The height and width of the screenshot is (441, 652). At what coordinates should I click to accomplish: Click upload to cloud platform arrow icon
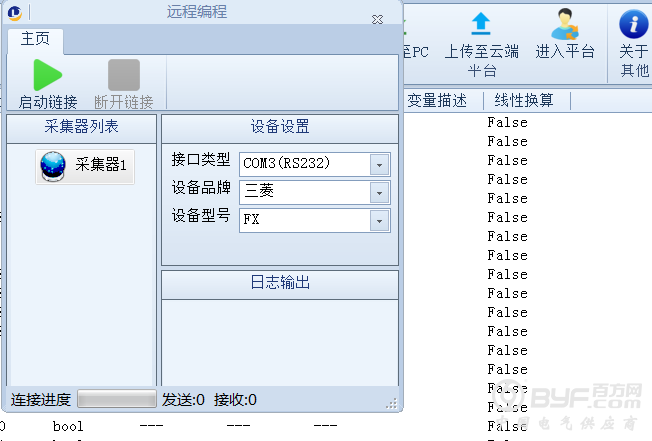(x=481, y=23)
